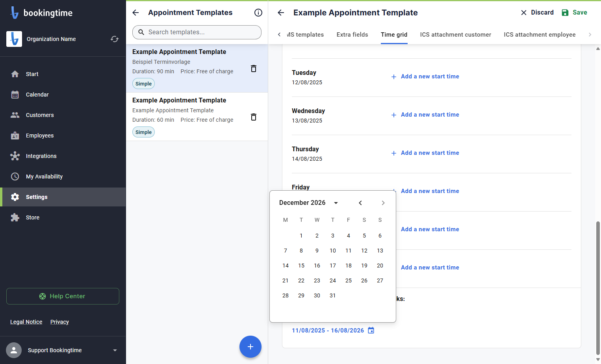
Task: Open Integrations
Action: click(x=63, y=156)
